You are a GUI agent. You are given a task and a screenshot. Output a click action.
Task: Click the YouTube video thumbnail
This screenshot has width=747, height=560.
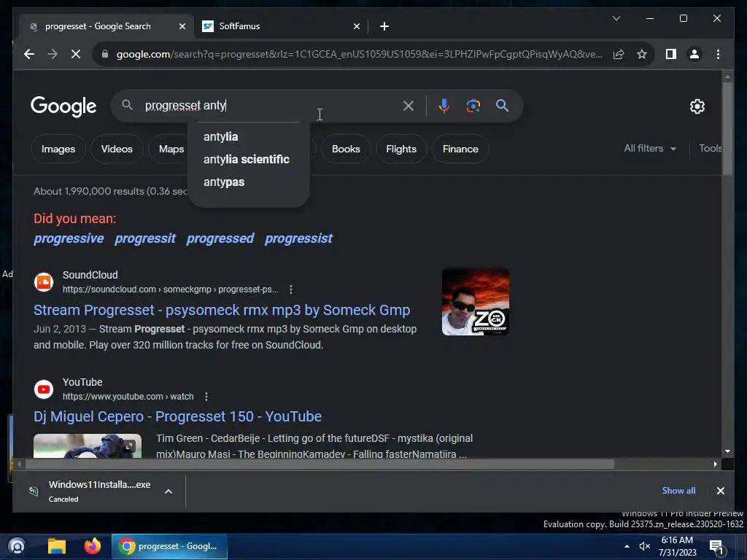point(88,446)
